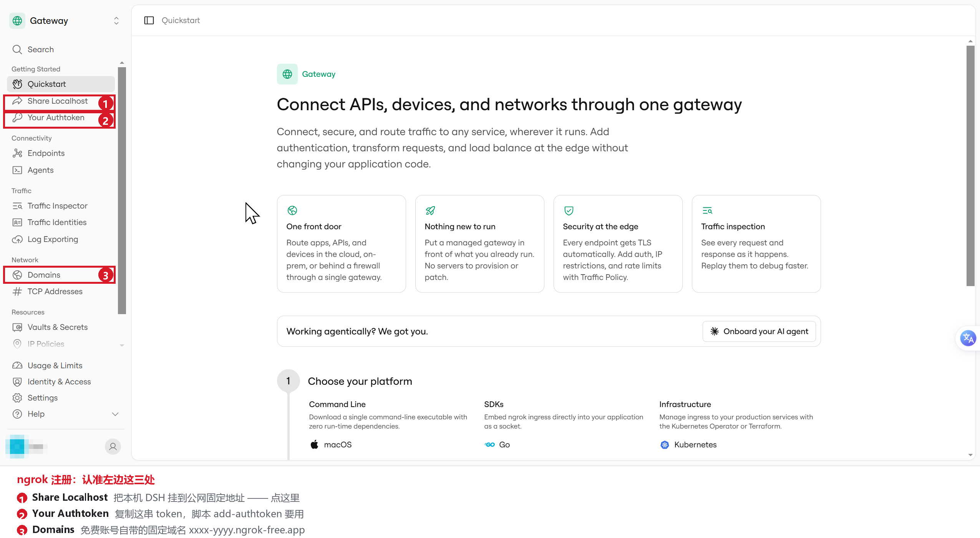Open the Gateway product switcher chevrons
Screen dimensions: 980x538
tap(116, 21)
